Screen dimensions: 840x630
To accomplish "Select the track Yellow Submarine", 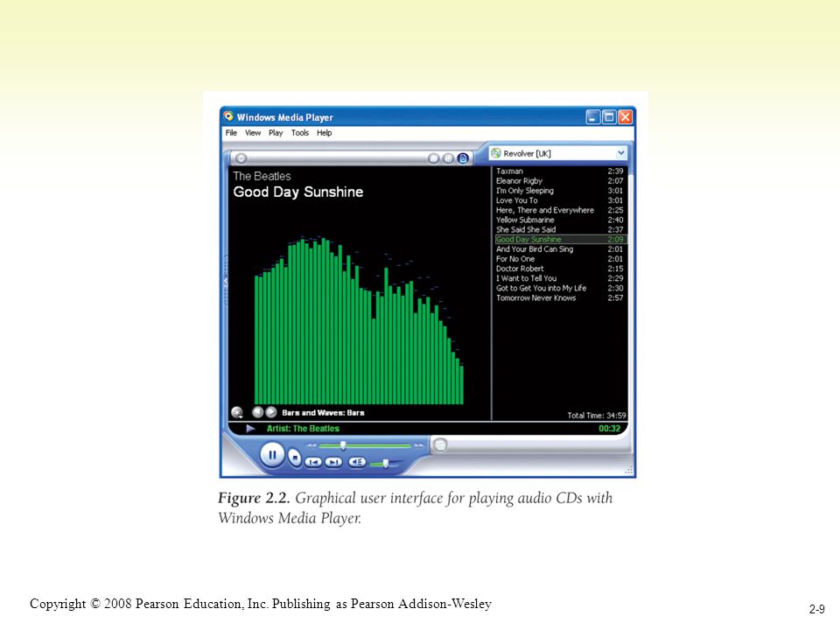I will click(559, 220).
